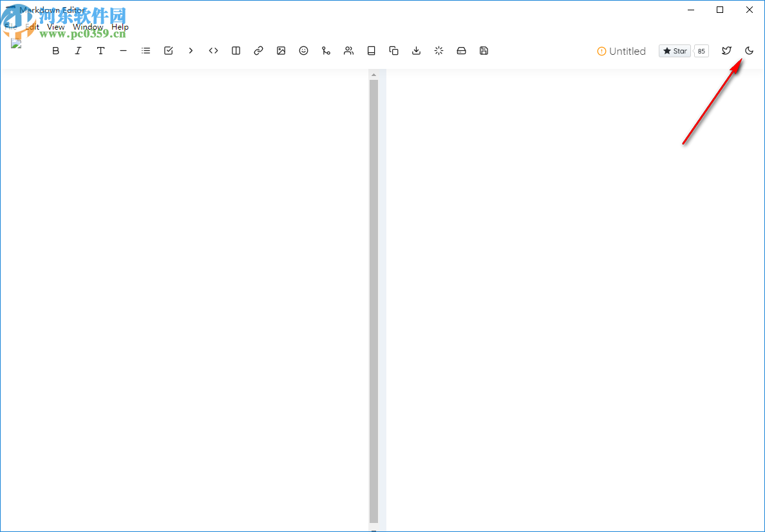765x532 pixels.
Task: Open the emoji picker
Action: coord(303,50)
